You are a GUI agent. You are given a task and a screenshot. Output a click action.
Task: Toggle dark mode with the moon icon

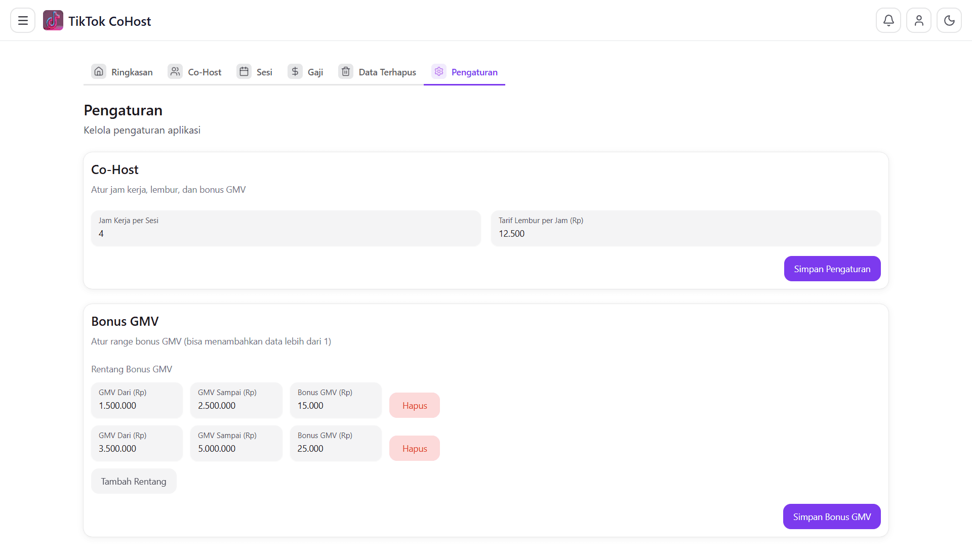pyautogui.click(x=949, y=20)
